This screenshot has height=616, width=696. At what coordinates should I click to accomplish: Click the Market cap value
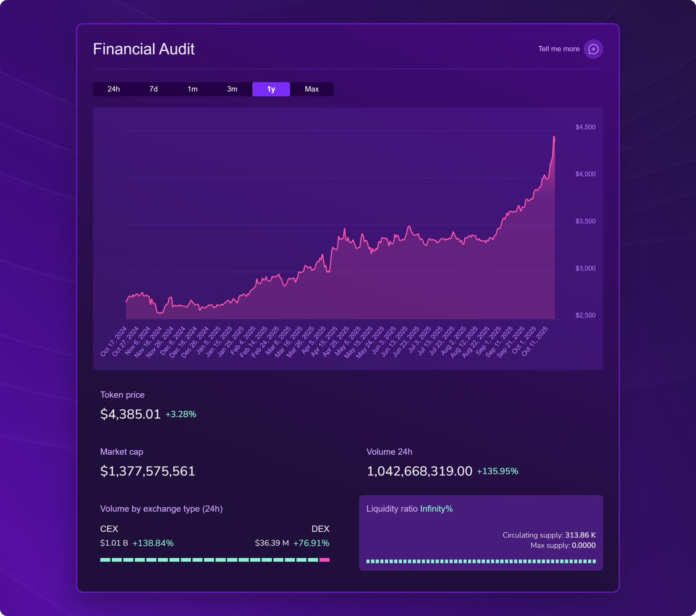[x=148, y=471]
